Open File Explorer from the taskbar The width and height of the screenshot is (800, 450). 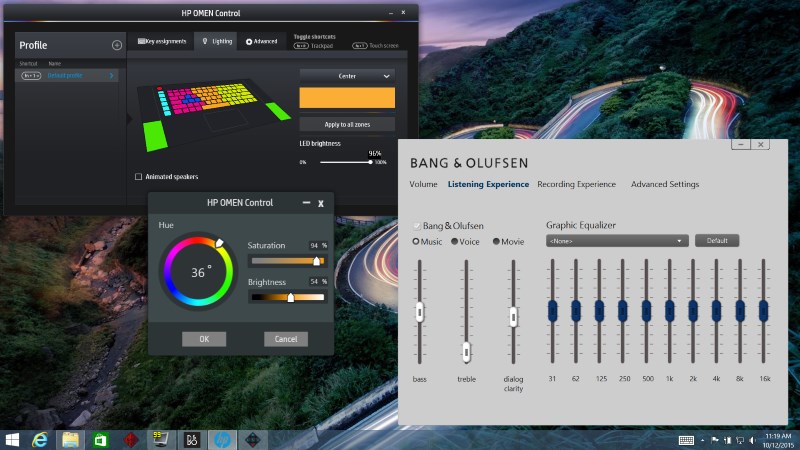click(70, 440)
